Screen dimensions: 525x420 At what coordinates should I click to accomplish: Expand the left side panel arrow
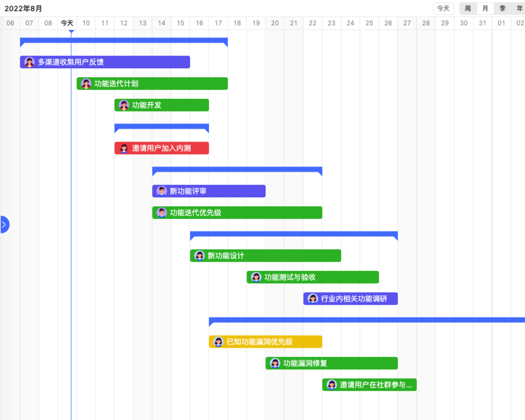tap(4, 224)
